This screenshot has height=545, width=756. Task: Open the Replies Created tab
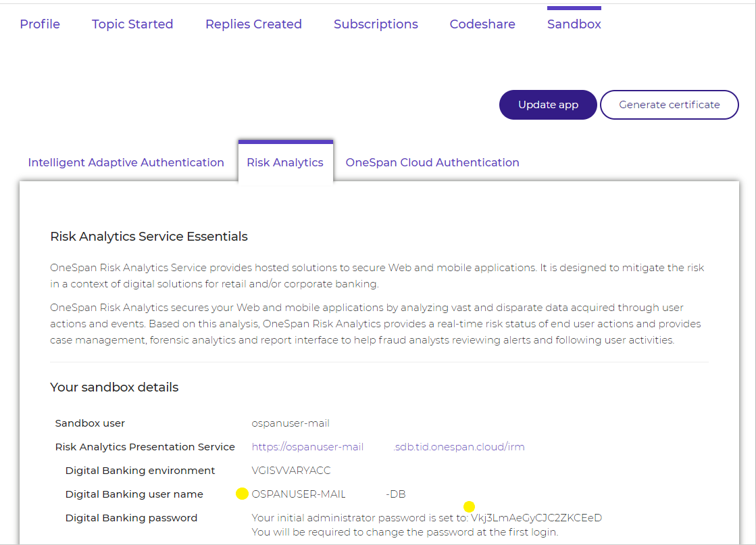pos(253,24)
